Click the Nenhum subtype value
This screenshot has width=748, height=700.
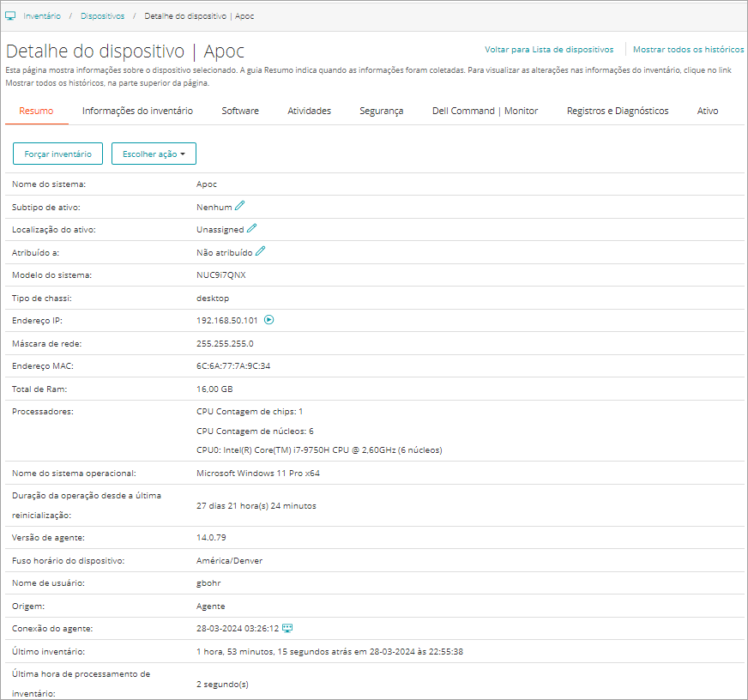pyautogui.click(x=214, y=207)
